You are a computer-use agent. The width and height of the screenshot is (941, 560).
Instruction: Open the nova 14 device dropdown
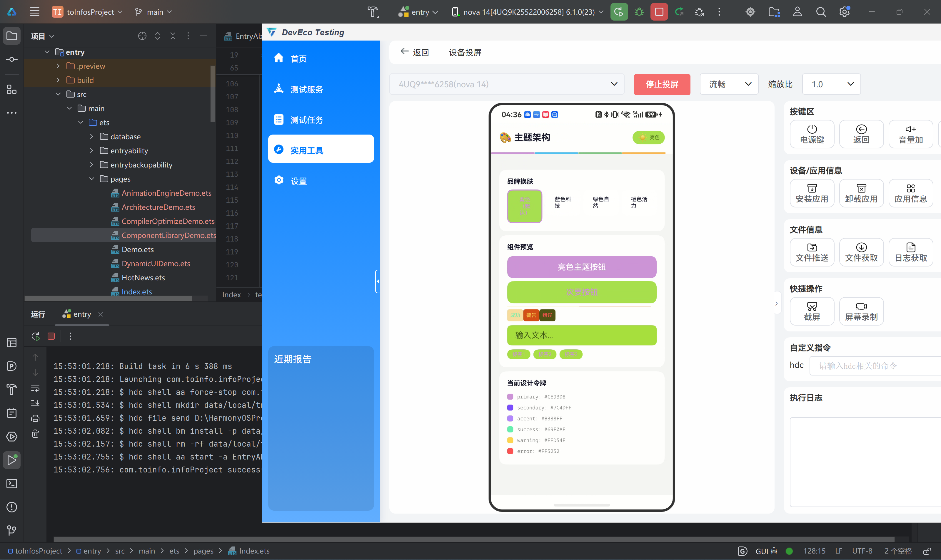[x=527, y=12]
